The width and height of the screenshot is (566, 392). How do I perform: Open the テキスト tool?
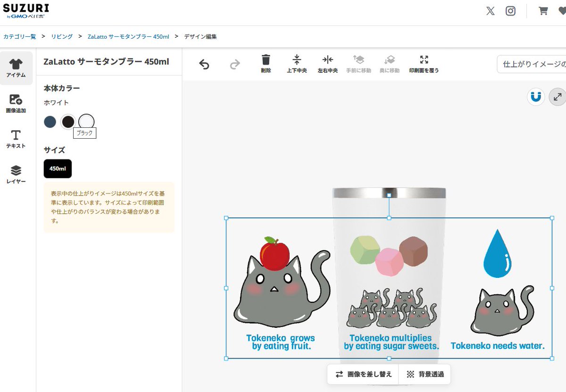[x=16, y=140]
